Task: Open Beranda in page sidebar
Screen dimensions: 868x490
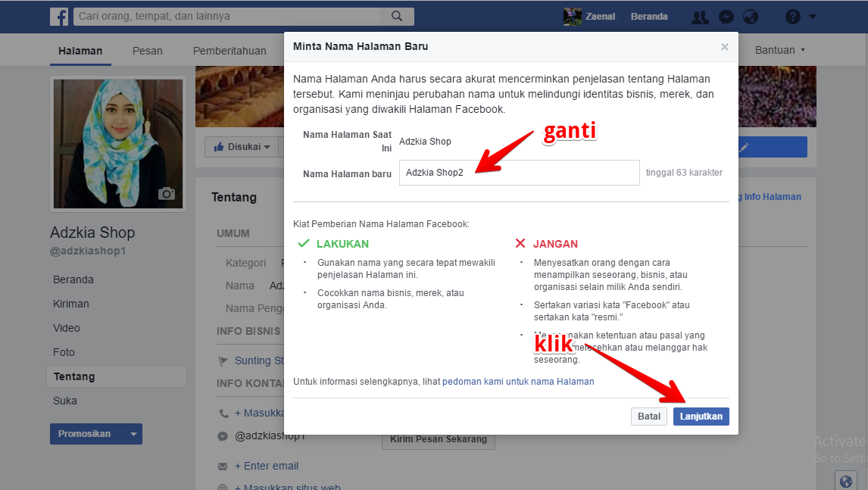Action: click(x=73, y=279)
